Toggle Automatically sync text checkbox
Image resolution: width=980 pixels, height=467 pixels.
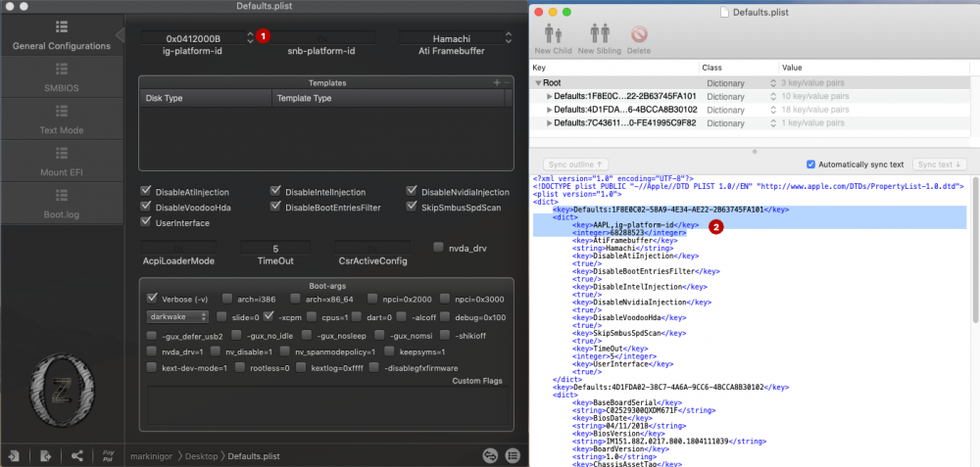[x=811, y=164]
